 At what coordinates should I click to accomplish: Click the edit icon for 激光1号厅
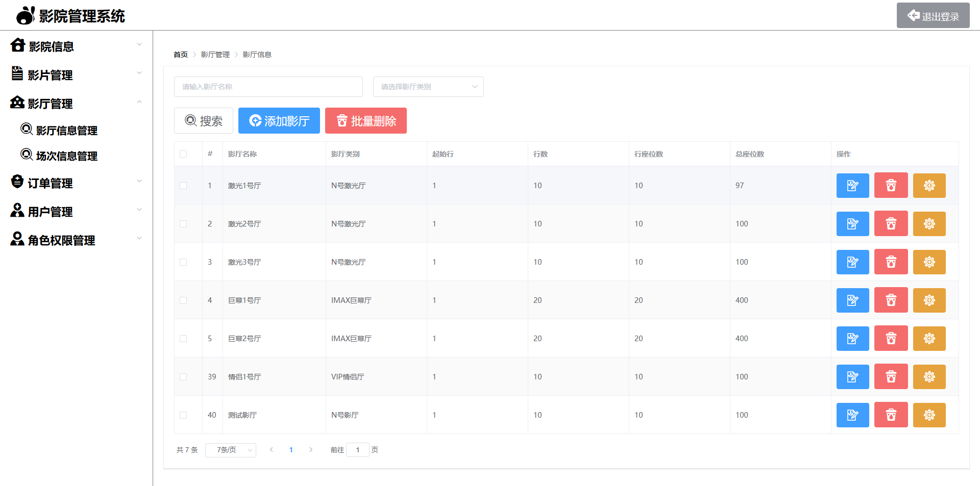(852, 185)
